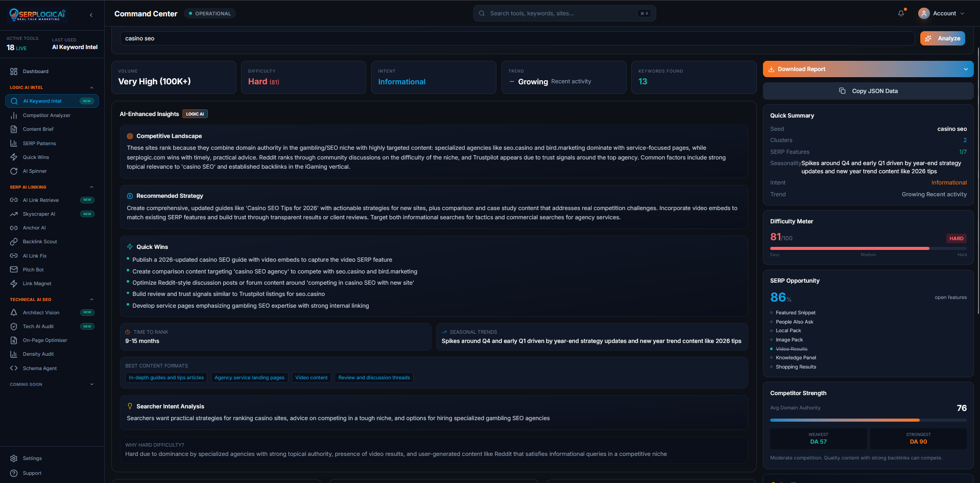Click the Dashboard grid icon

point(14,72)
